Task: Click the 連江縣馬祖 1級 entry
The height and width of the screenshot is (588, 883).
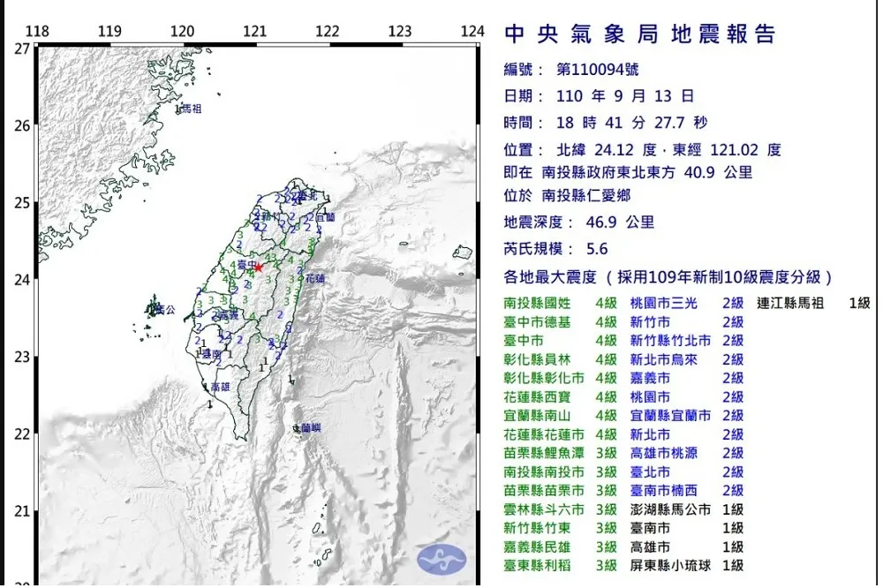Action: pyautogui.click(x=813, y=304)
